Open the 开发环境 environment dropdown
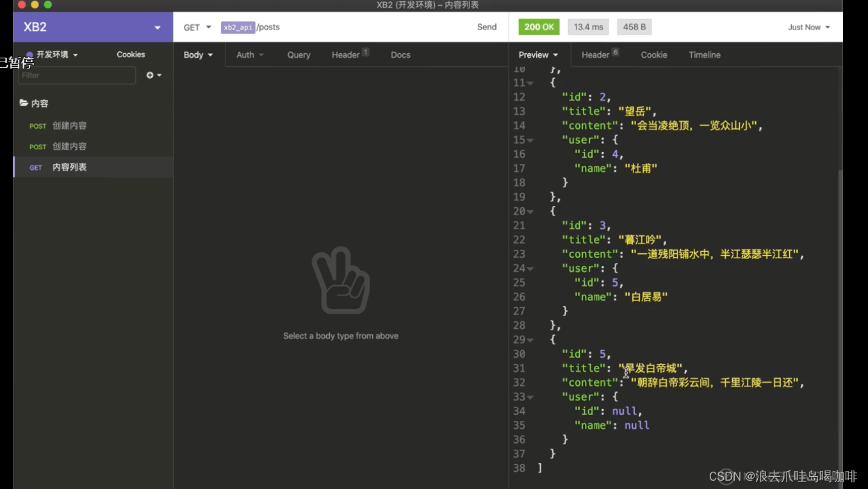 click(x=52, y=54)
